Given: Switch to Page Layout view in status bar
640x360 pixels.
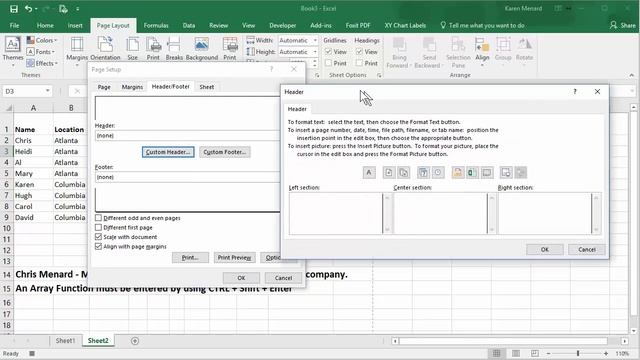Looking at the screenshot, I should pos(516,353).
